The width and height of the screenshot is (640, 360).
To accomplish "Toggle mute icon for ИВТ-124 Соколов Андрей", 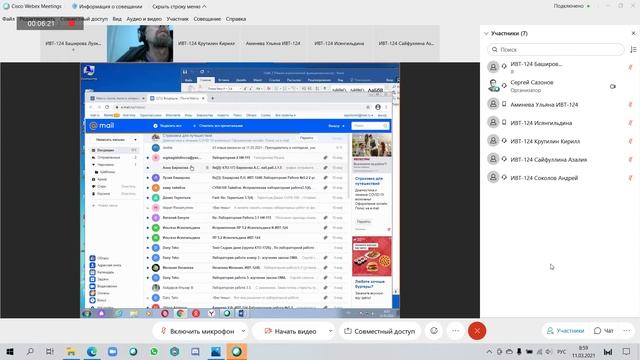I will [630, 178].
